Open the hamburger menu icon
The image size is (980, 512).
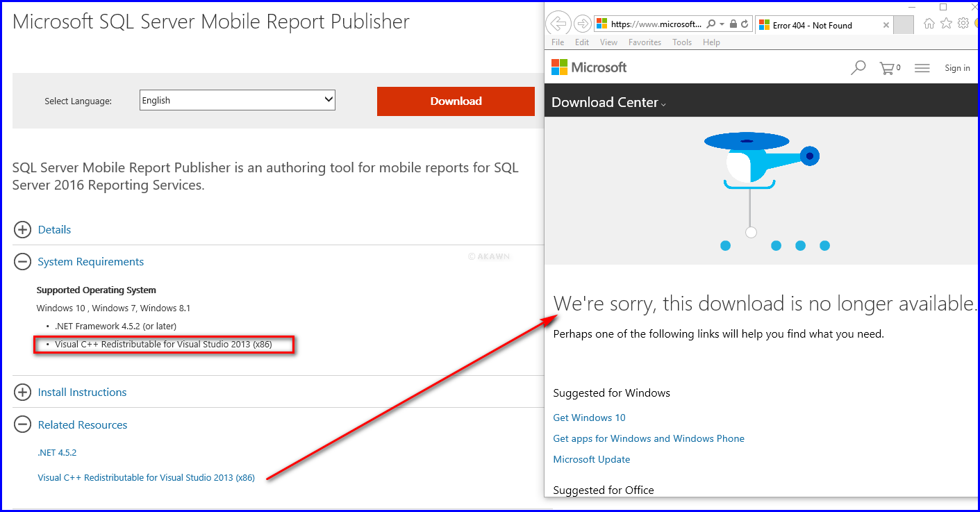click(922, 68)
